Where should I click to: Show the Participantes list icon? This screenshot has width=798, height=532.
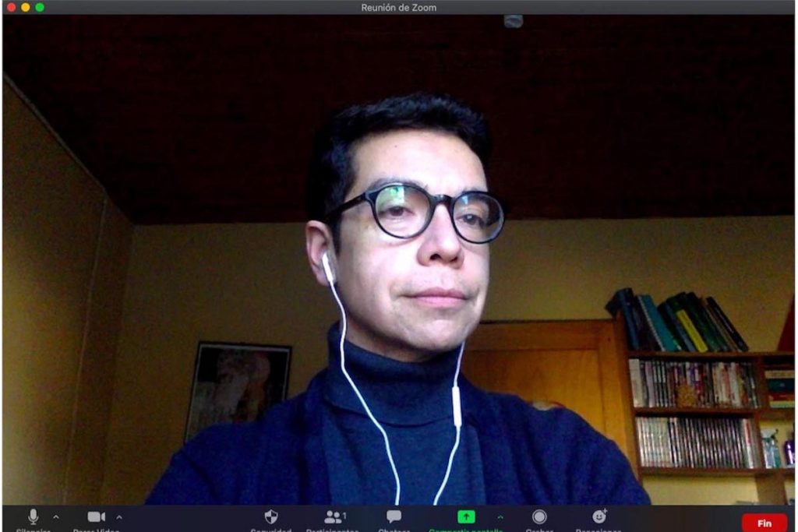click(x=333, y=517)
